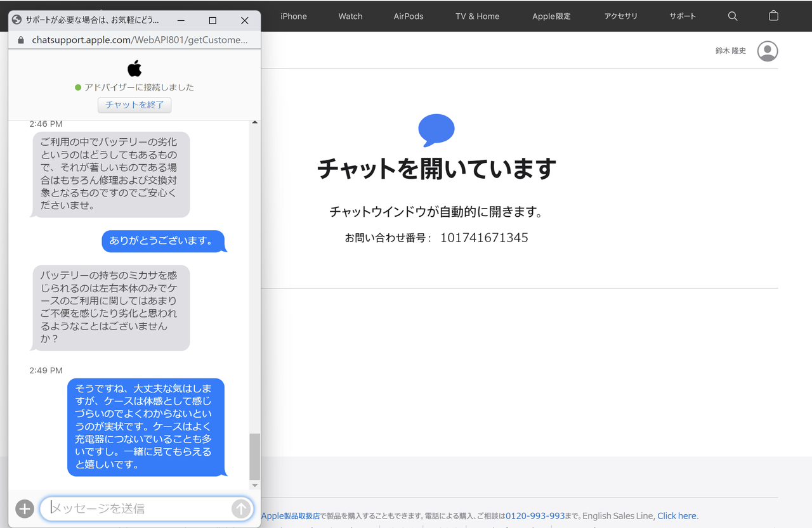Image resolution: width=812 pixels, height=528 pixels.
Task: Open the Watch menu on the Apple page
Action: [x=350, y=16]
